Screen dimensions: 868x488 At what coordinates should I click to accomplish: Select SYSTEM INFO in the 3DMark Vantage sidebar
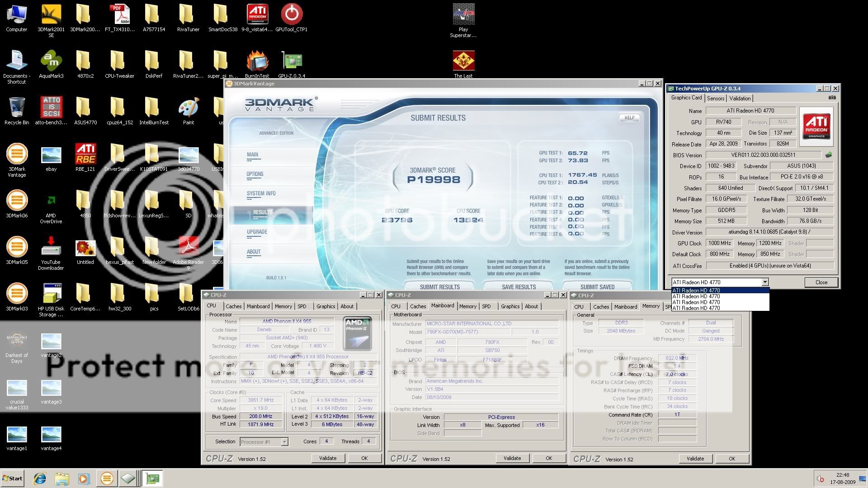[261, 193]
